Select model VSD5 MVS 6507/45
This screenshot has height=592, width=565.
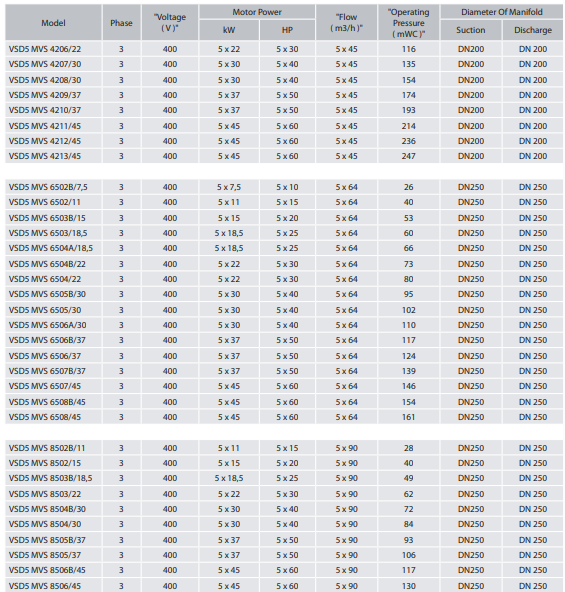(45, 387)
